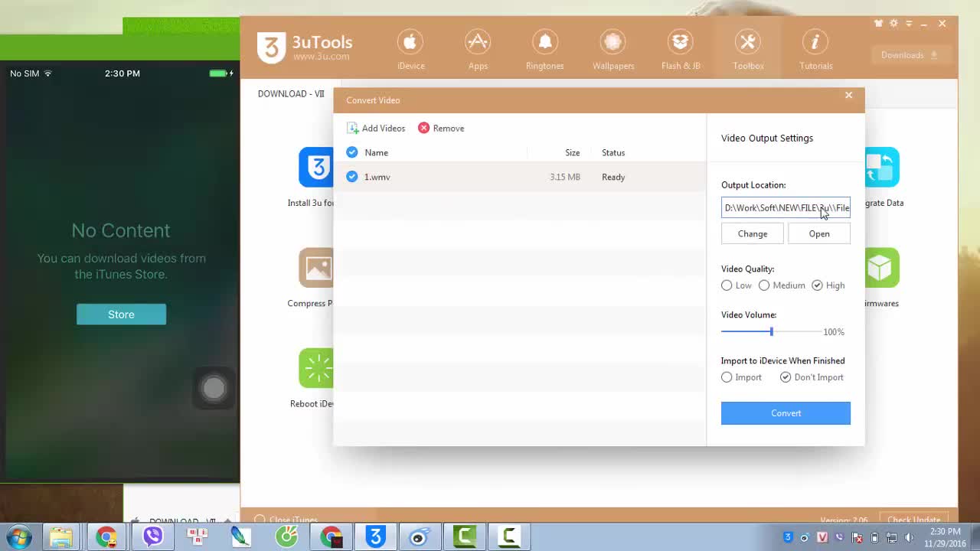Click the feather pen taskbar icon

(x=241, y=537)
